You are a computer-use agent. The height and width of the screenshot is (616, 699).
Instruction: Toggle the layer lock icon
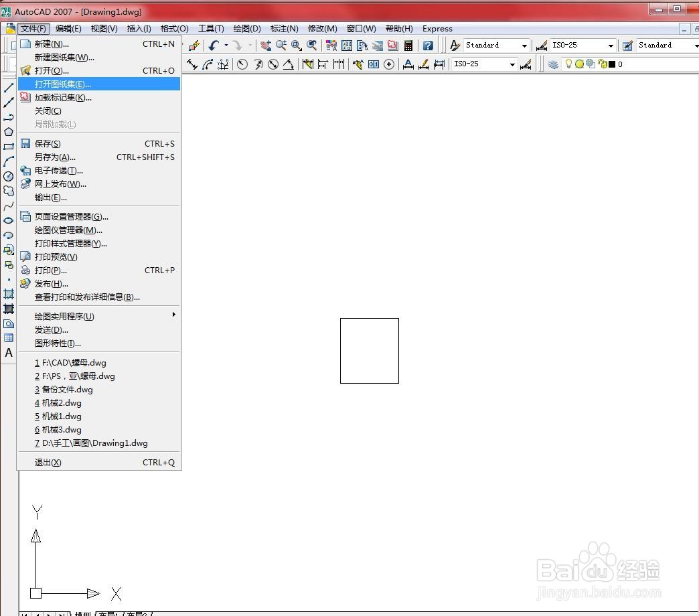[x=603, y=64]
